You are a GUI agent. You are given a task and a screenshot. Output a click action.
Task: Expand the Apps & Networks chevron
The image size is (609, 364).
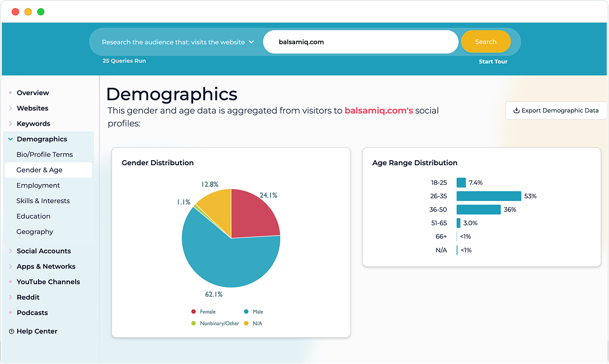[10, 266]
